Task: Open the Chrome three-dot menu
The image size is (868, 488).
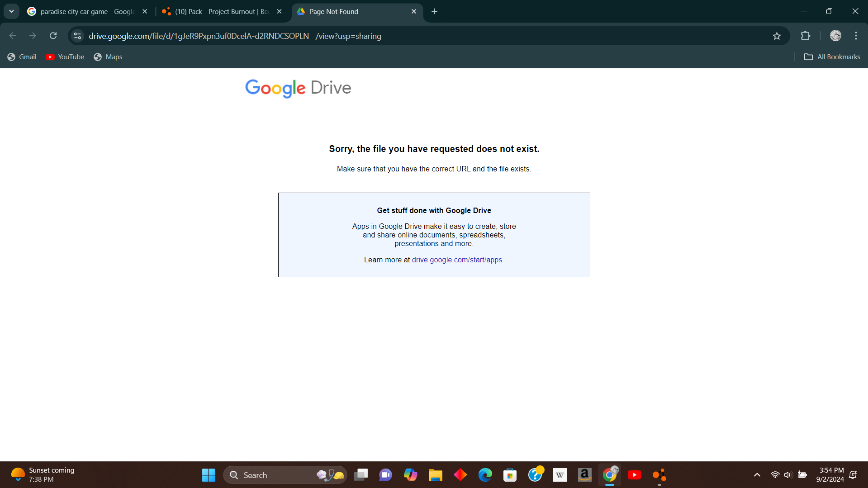Action: tap(856, 36)
